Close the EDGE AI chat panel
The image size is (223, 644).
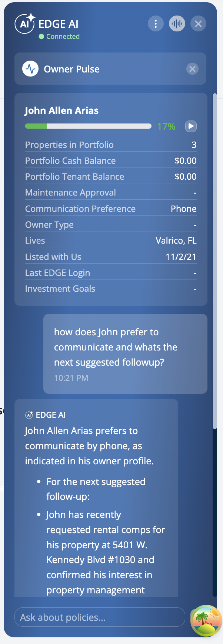tap(198, 24)
